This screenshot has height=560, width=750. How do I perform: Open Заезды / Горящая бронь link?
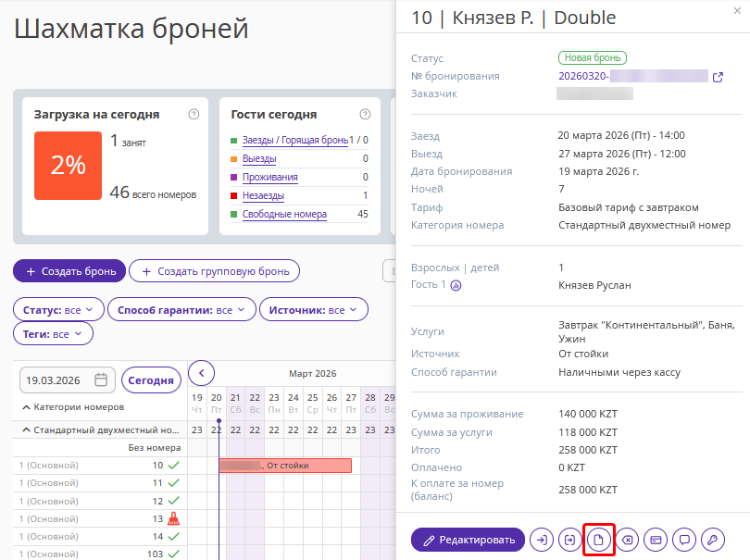(x=295, y=140)
